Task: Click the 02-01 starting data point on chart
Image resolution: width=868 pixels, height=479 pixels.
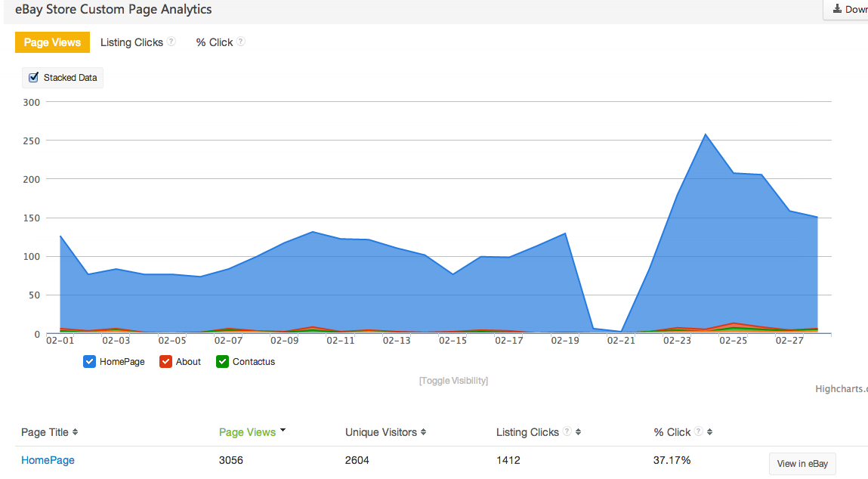Action: click(60, 236)
